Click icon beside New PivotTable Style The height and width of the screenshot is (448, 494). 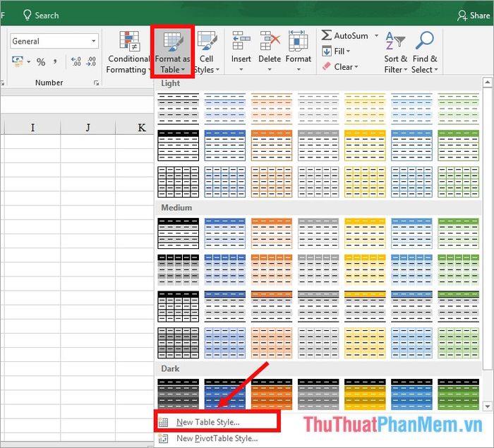163,438
